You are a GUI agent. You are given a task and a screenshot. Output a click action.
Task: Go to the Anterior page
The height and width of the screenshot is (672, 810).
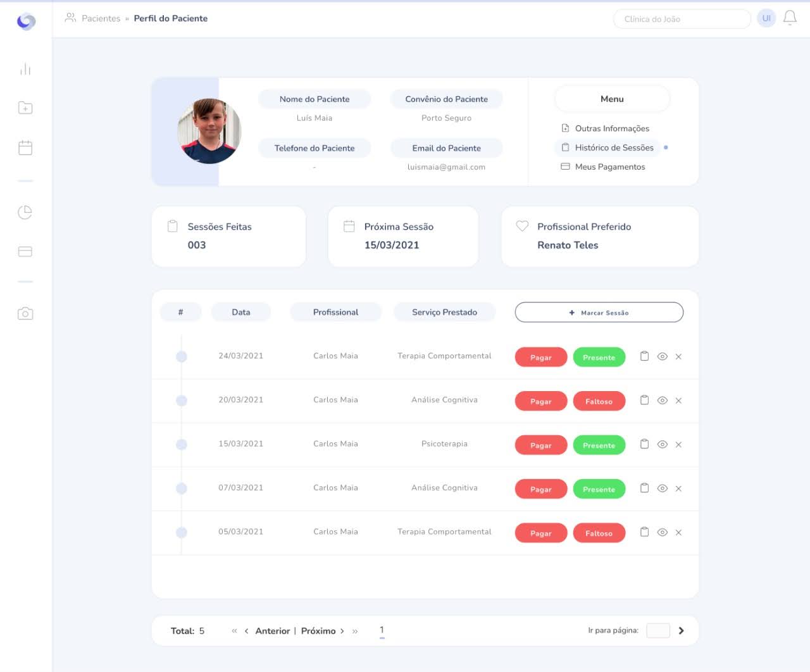pos(268,631)
